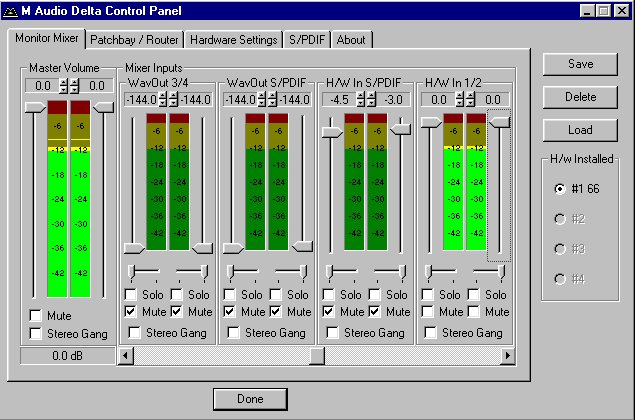The height and width of the screenshot is (420, 635).
Task: Switch to the Patchbay / Router tab
Action: 133,40
